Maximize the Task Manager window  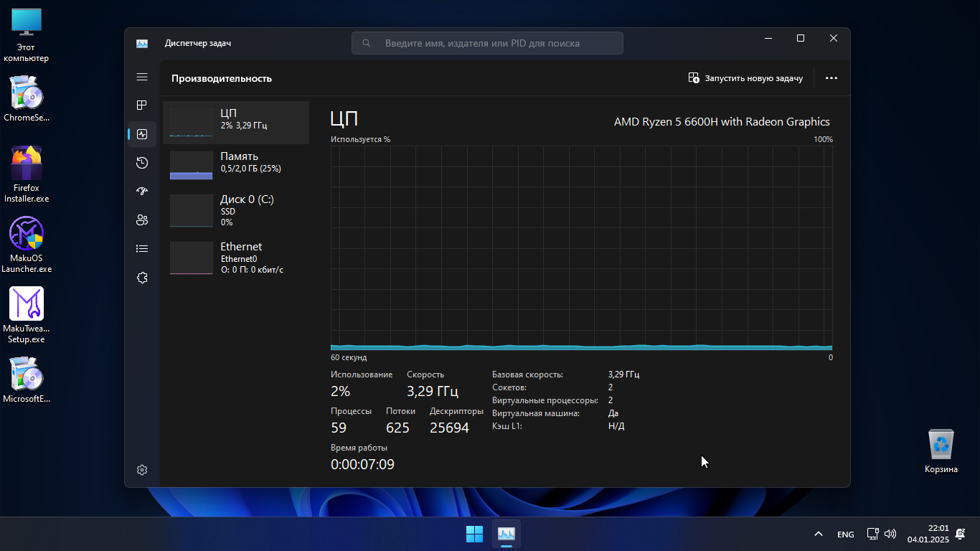(x=801, y=38)
